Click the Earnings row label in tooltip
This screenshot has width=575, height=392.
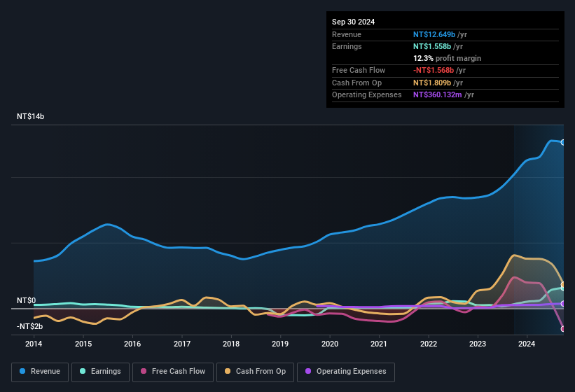tap(347, 46)
